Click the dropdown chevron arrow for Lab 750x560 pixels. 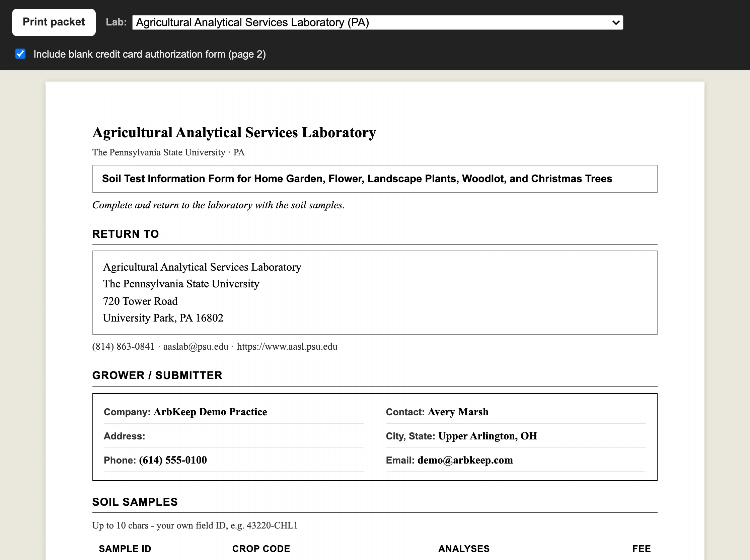coord(616,23)
